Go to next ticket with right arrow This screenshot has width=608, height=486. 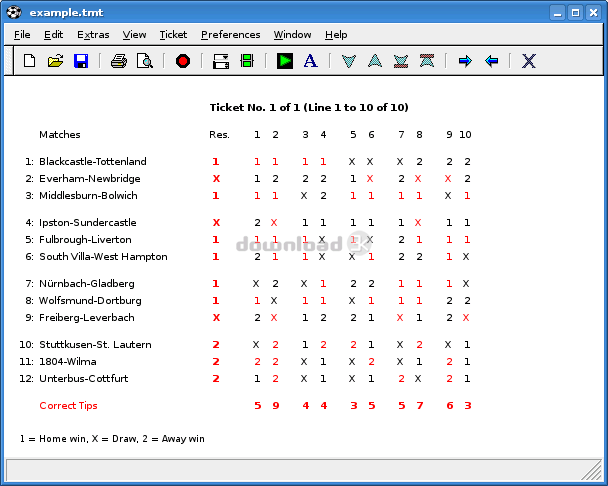(x=465, y=61)
